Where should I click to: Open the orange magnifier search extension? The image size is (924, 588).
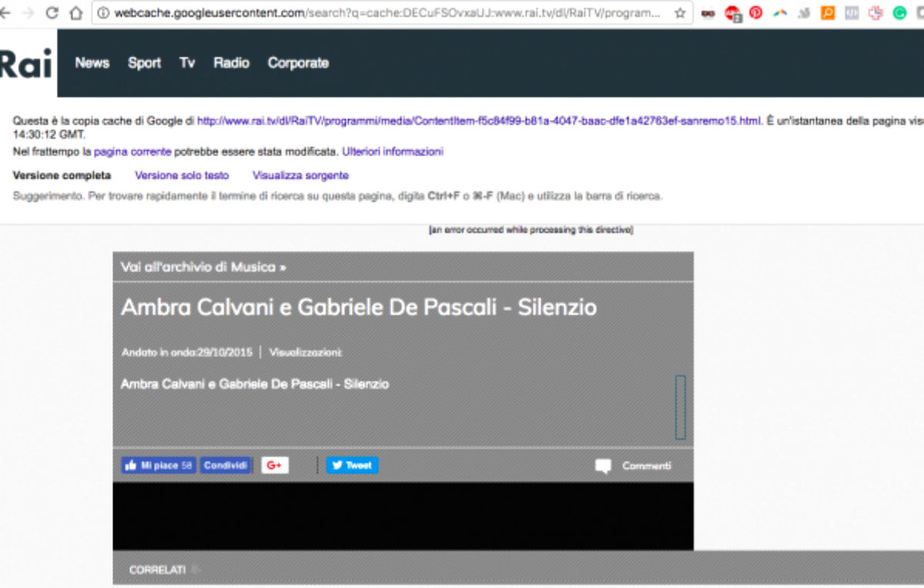click(x=828, y=13)
